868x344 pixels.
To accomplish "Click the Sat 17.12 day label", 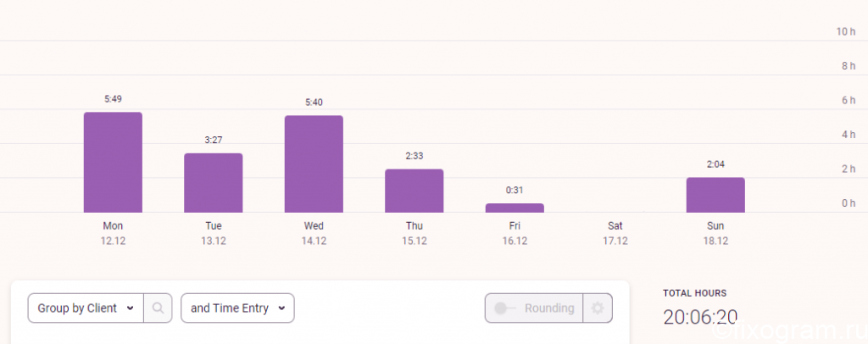I will click(x=615, y=233).
